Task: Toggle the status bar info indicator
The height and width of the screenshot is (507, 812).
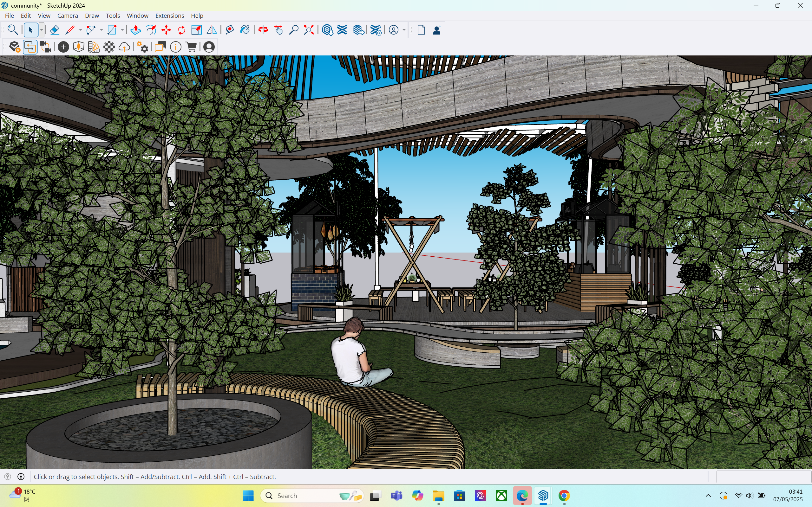Action: click(x=21, y=477)
